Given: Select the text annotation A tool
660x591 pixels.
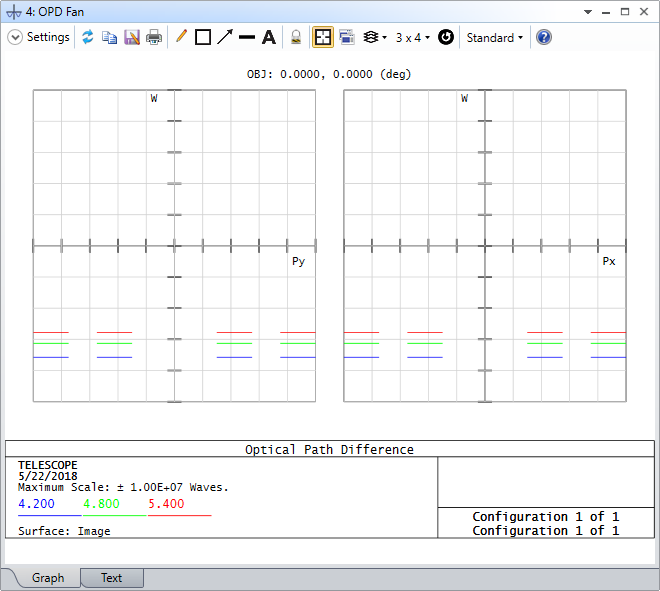Looking at the screenshot, I should (269, 37).
